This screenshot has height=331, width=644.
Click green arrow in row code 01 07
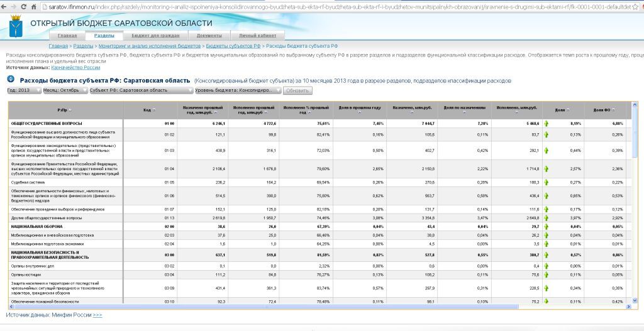pyautogui.click(x=547, y=209)
